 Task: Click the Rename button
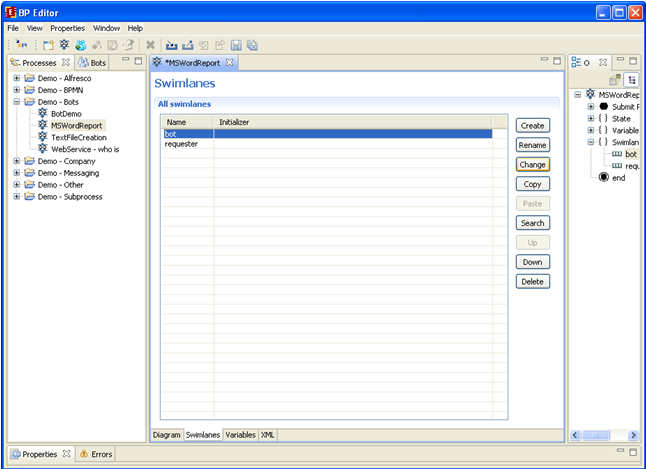coord(533,145)
